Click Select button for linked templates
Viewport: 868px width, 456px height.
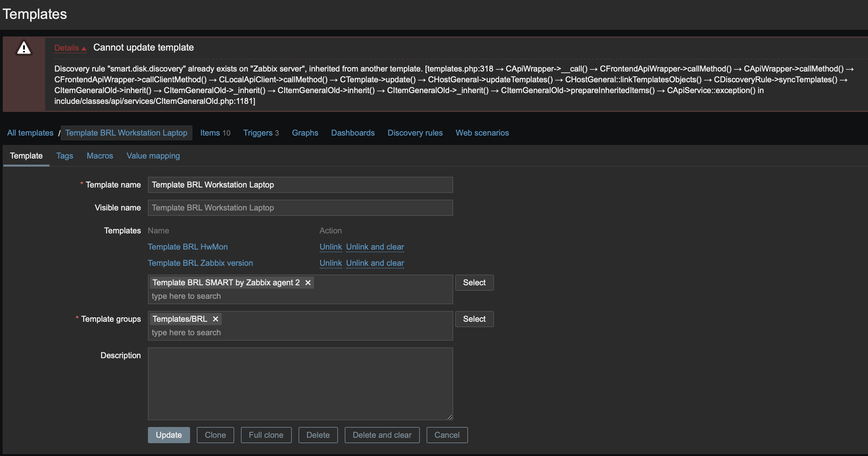click(474, 283)
